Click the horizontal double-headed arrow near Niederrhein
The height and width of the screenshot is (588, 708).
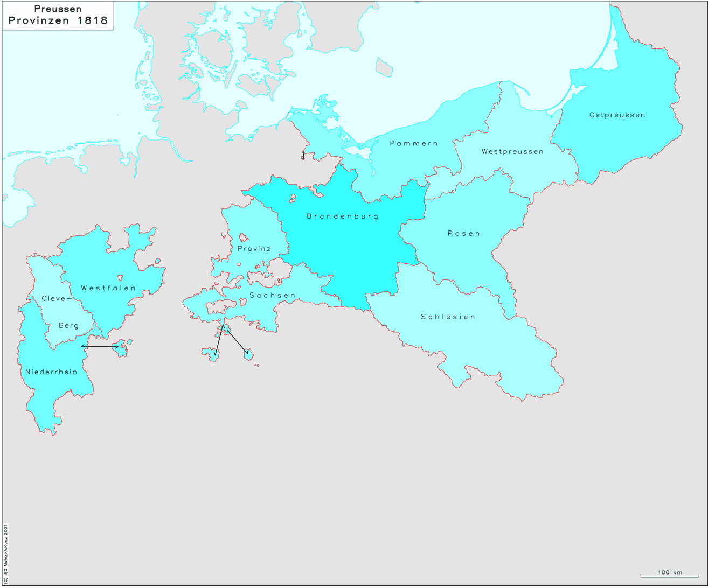(100, 346)
